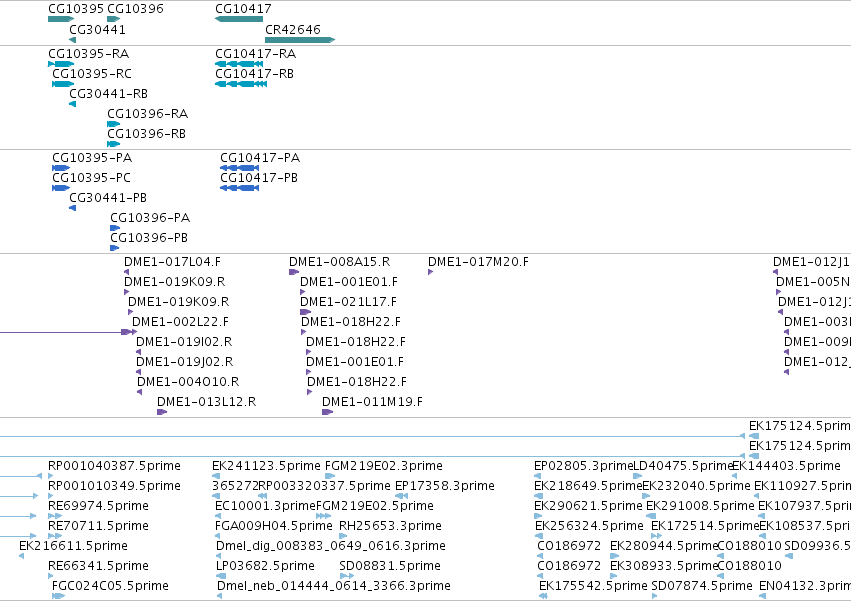Select the CG10396-PB protein label
Viewport: 851px width, 601px height.
tap(149, 238)
